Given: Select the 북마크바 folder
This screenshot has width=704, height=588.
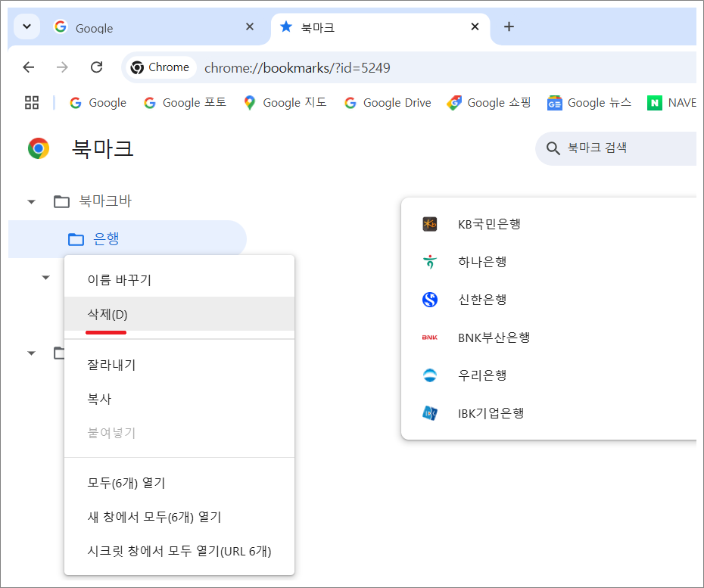Looking at the screenshot, I should 93,201.
